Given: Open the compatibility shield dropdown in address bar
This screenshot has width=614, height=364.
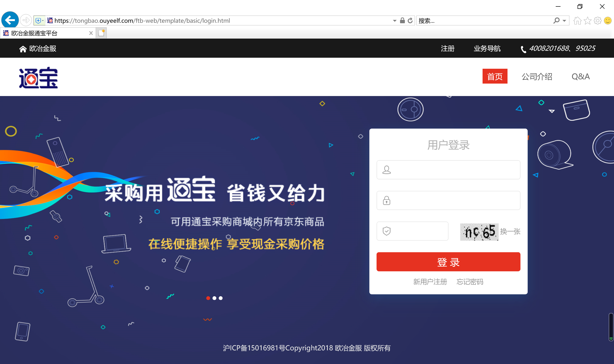Looking at the screenshot, I should pyautogui.click(x=39, y=21).
